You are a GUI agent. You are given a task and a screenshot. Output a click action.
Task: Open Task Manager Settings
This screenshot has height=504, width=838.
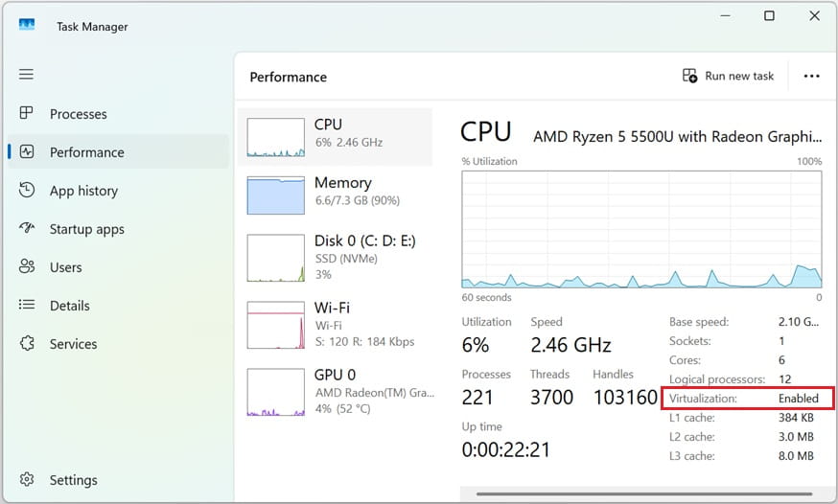[x=119, y=480]
